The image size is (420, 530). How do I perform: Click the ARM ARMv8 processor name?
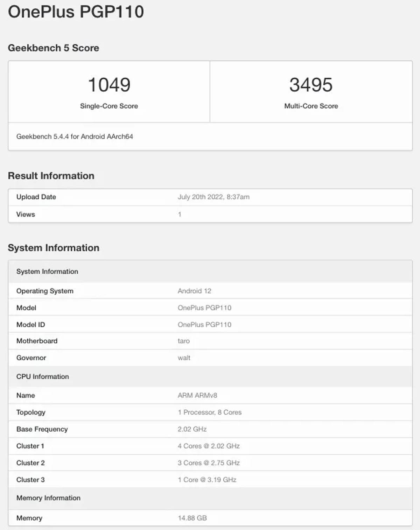(196, 395)
